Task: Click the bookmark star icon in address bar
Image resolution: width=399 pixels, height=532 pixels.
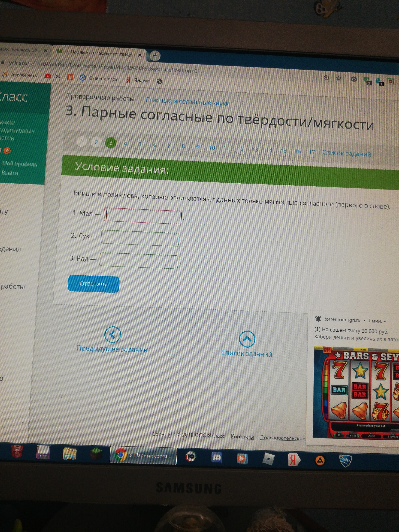Action: pos(339,78)
